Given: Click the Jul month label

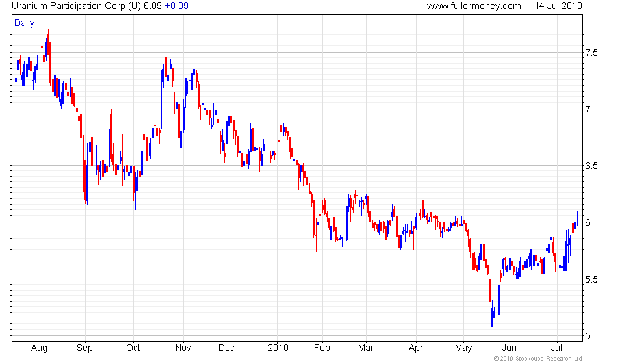Looking at the screenshot, I should [556, 348].
